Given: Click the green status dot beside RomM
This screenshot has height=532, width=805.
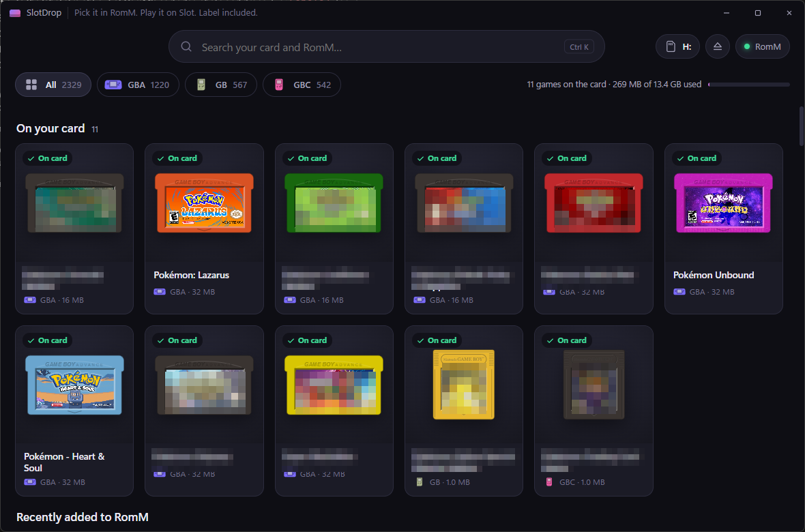Looking at the screenshot, I should point(746,47).
